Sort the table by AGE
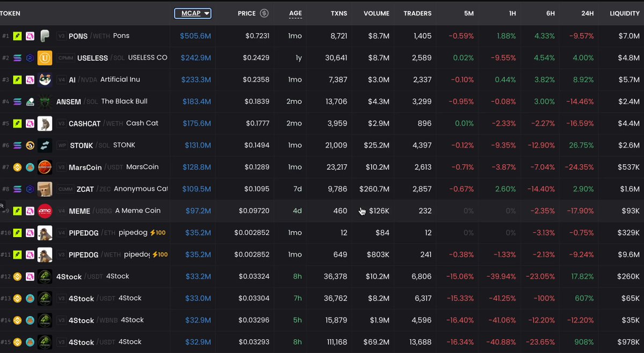The height and width of the screenshot is (353, 644). pyautogui.click(x=295, y=13)
